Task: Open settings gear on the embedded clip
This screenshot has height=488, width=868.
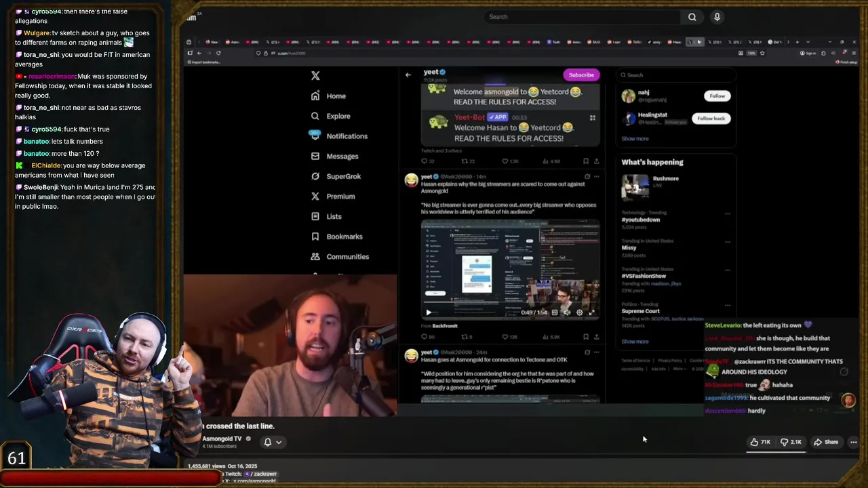Action: 579,312
